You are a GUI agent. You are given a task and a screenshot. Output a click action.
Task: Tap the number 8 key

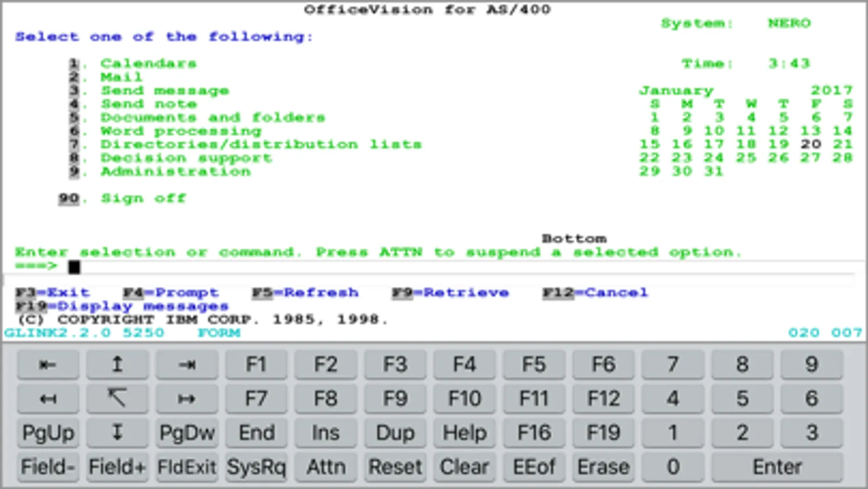coord(743,365)
